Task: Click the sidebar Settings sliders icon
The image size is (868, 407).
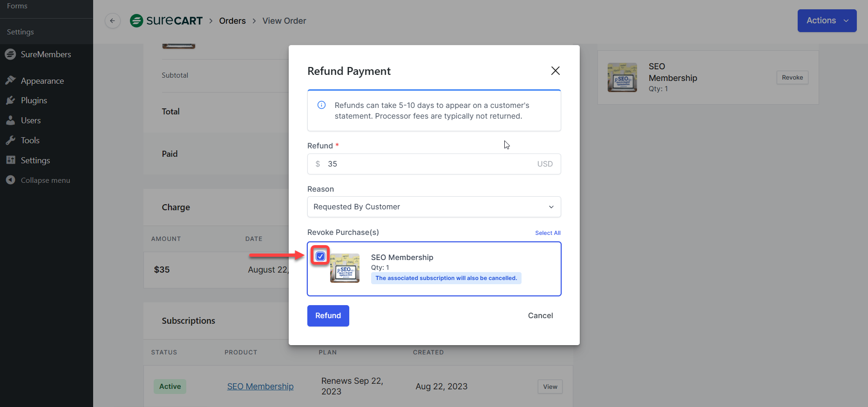Action: [x=10, y=160]
